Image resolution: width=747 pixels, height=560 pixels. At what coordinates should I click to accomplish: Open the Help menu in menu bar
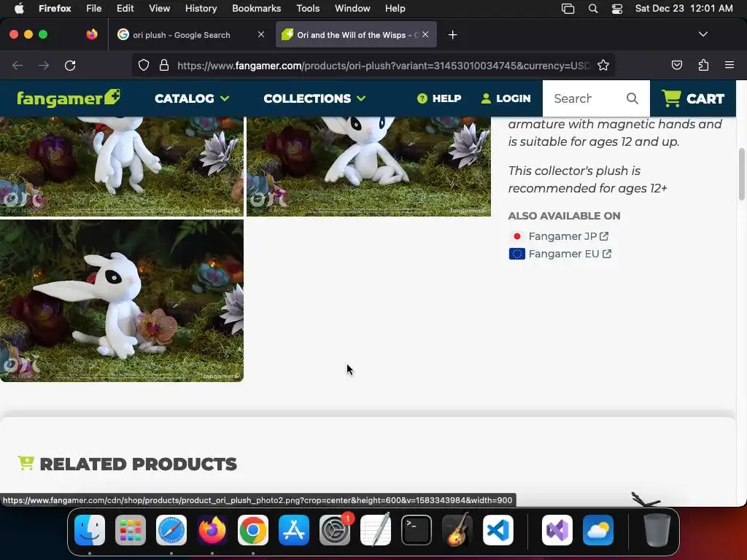click(x=395, y=8)
